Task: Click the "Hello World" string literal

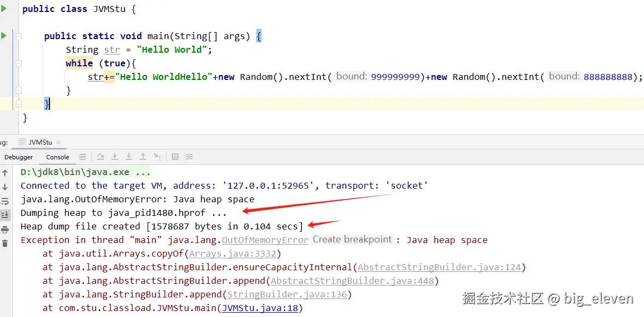Action: tap(172, 49)
